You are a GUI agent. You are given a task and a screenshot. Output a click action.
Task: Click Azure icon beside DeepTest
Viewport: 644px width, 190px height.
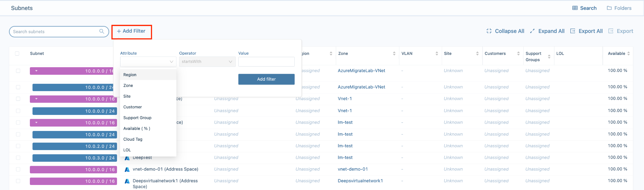pos(127,158)
